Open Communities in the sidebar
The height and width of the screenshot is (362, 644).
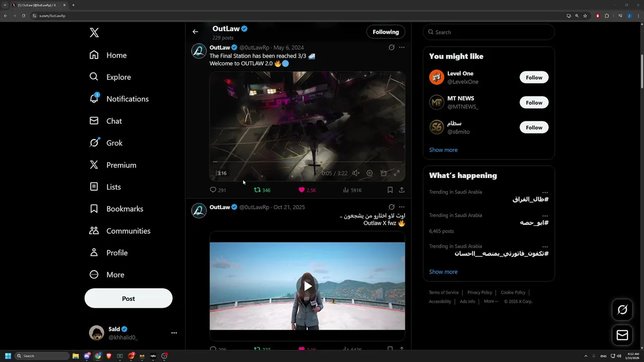tap(120, 231)
